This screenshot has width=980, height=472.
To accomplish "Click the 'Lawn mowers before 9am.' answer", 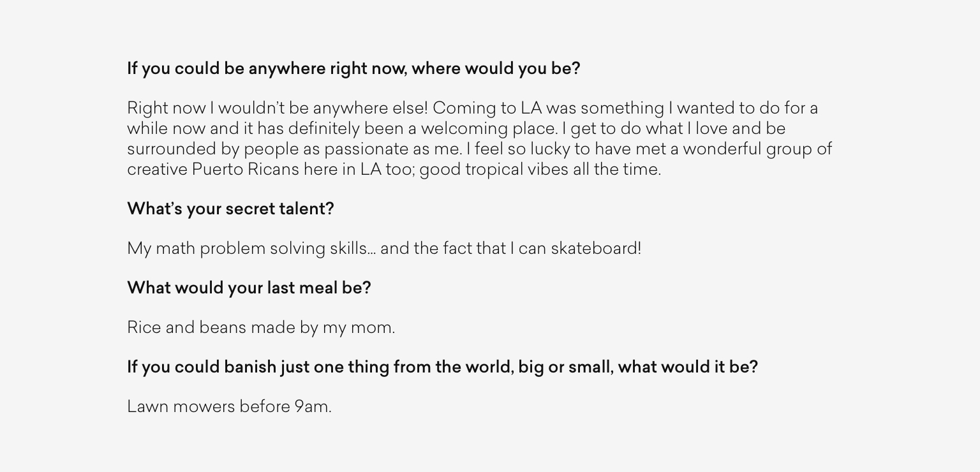I will 229,407.
